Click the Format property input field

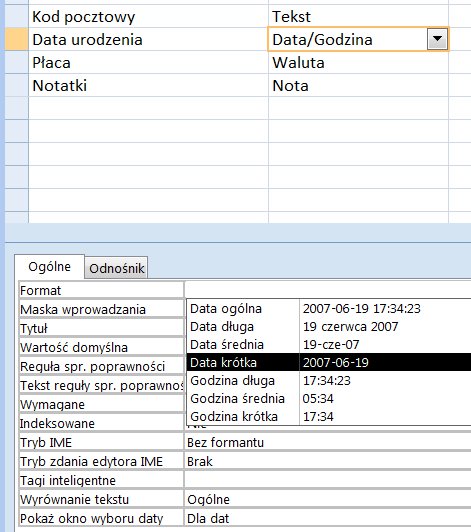pyautogui.click(x=328, y=290)
